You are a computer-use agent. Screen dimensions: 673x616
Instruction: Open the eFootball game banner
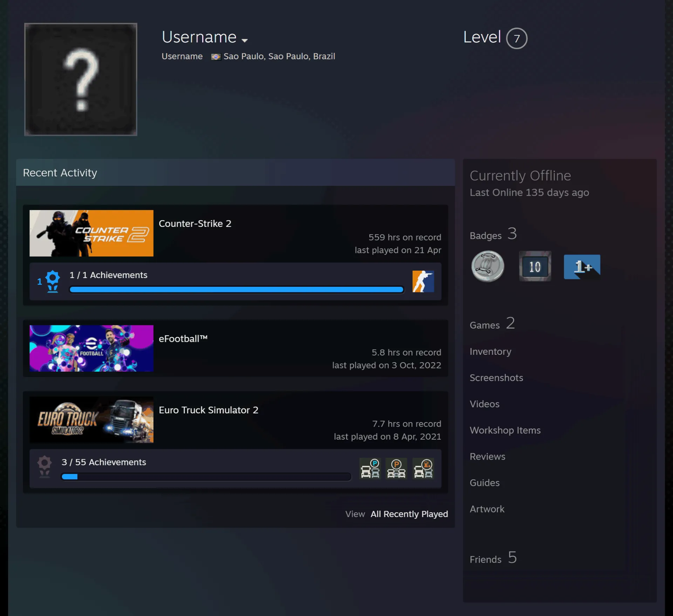pyautogui.click(x=91, y=348)
